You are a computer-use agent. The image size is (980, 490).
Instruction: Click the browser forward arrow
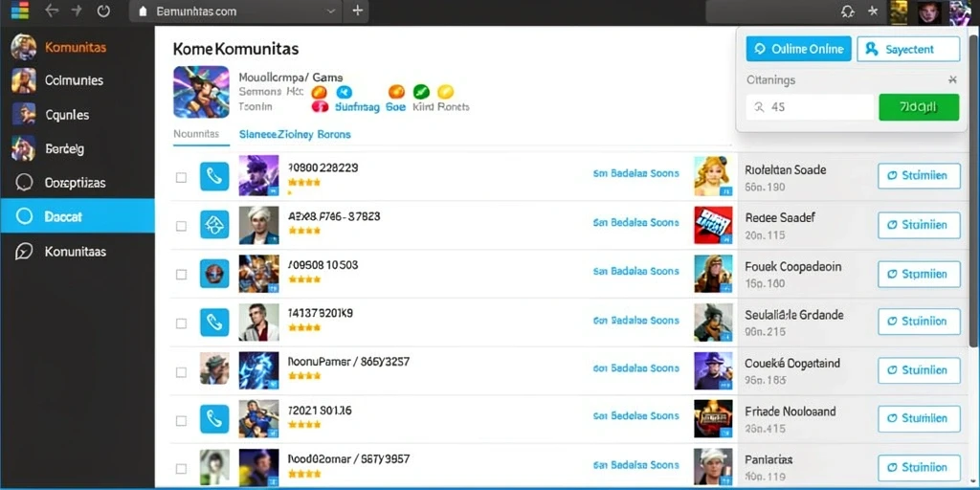(78, 11)
